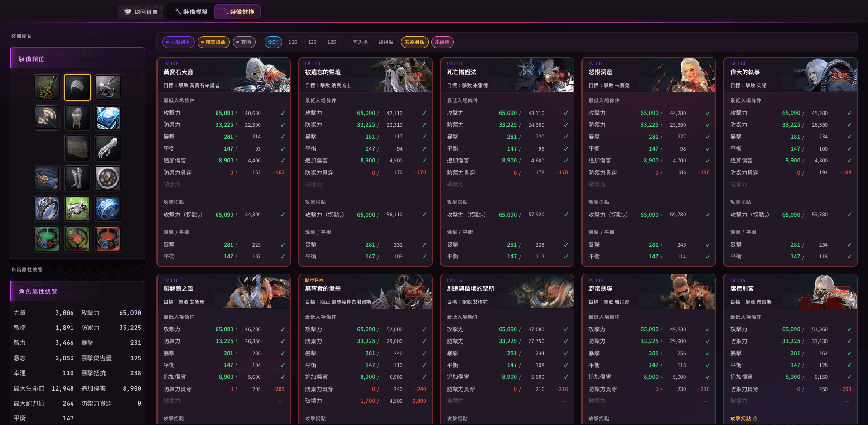Open the shoulder armor equipment slot
Image resolution: width=868 pixels, height=425 pixels.
tap(108, 87)
